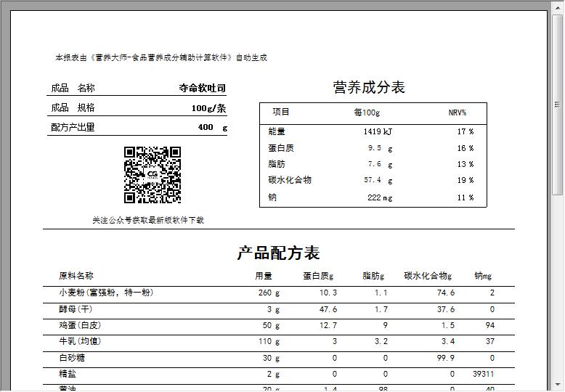
Task: Click the carbohydrate NRV 19 %
Action: 466,180
